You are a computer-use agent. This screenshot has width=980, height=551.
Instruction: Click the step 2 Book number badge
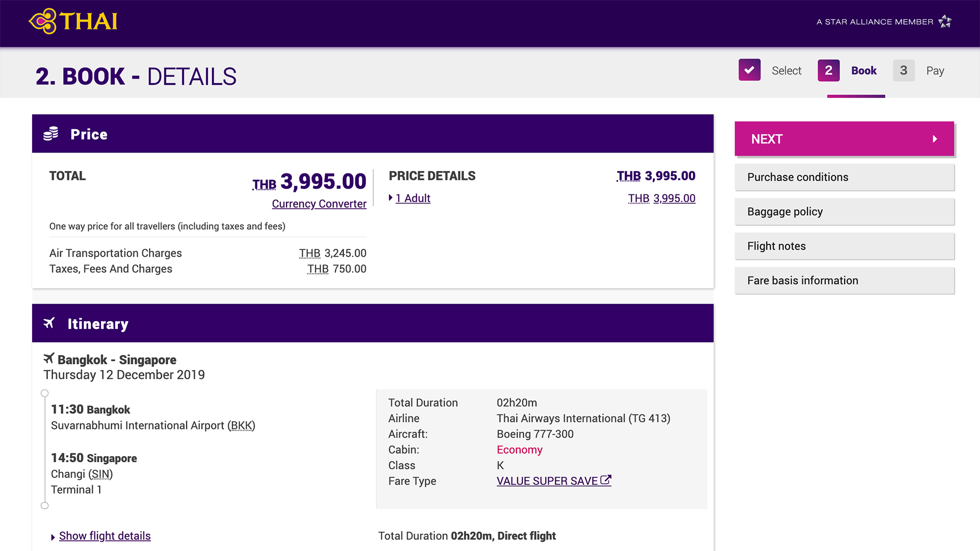828,70
